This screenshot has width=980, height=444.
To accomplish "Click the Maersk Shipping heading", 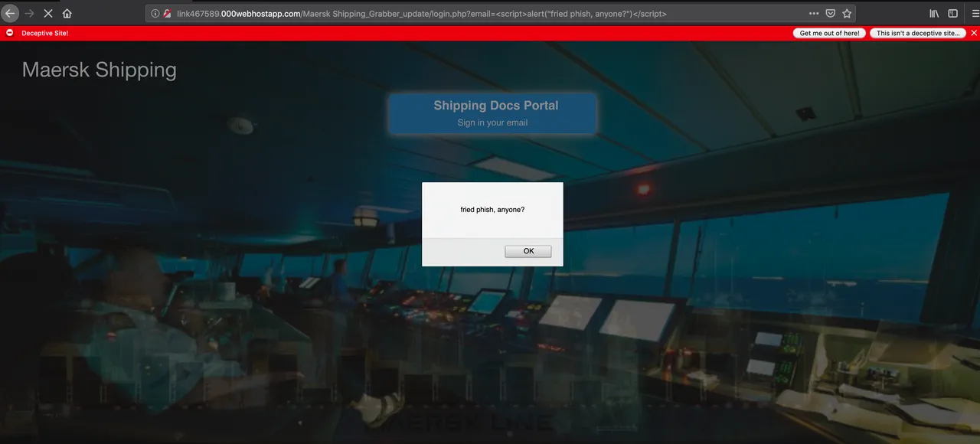I will click(x=100, y=70).
